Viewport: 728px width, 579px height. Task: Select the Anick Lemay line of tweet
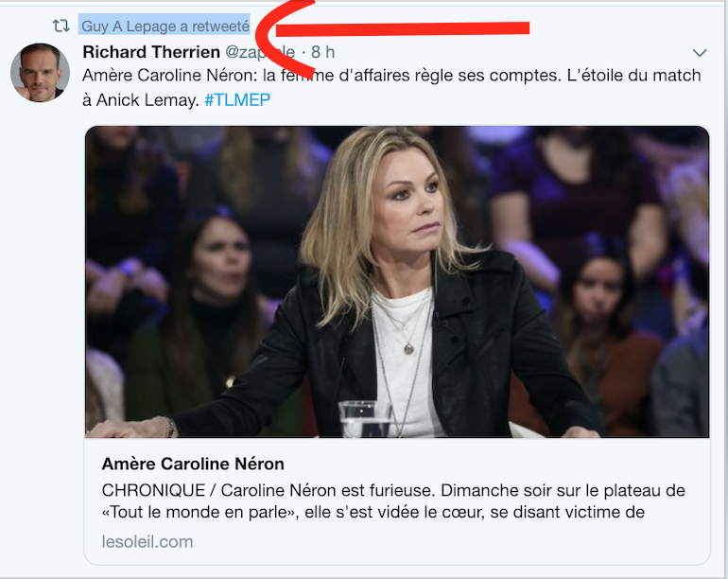[x=141, y=100]
